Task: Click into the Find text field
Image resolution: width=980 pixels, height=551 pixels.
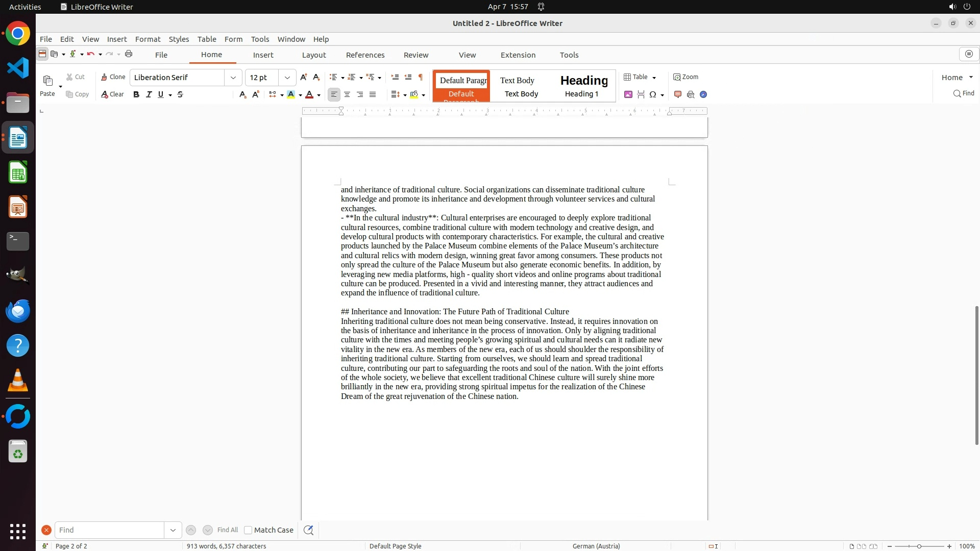Action: tap(109, 530)
